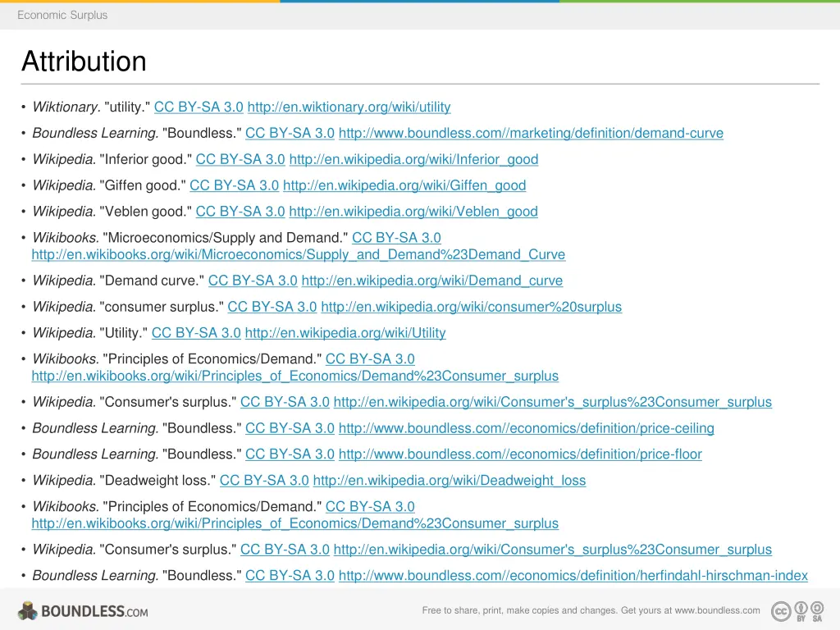Click the "Attribution" slide title
The width and height of the screenshot is (840, 630).
(84, 61)
